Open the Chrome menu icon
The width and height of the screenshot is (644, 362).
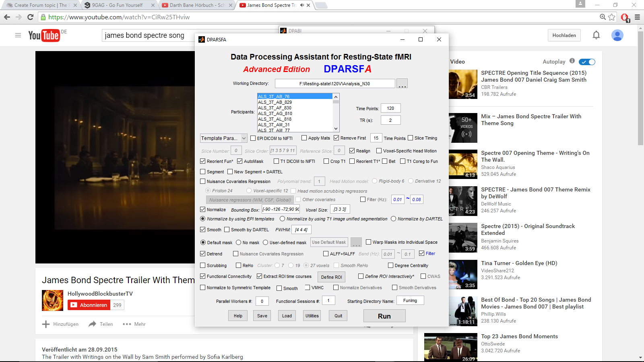coord(637,17)
